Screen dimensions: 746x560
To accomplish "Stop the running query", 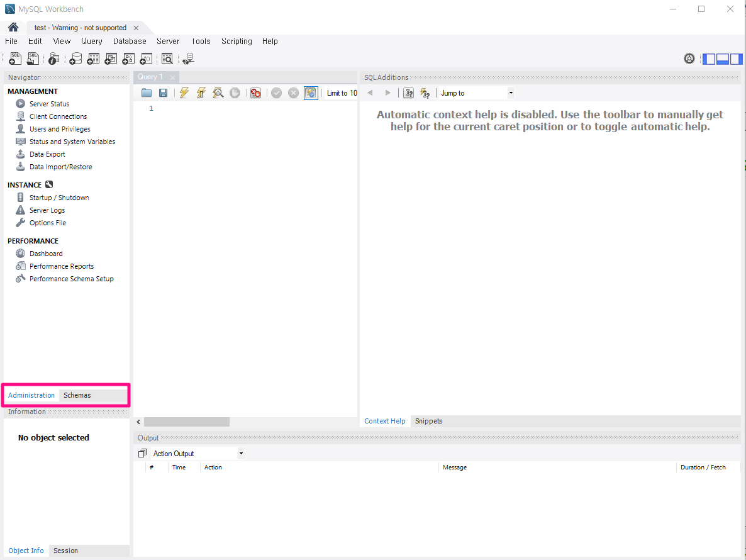I will (235, 92).
